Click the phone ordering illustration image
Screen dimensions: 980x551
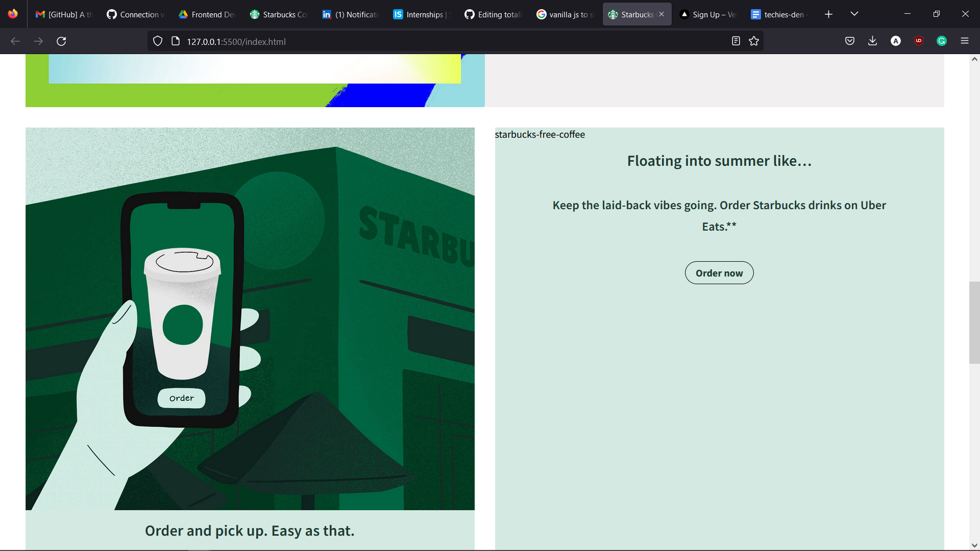coord(250,319)
